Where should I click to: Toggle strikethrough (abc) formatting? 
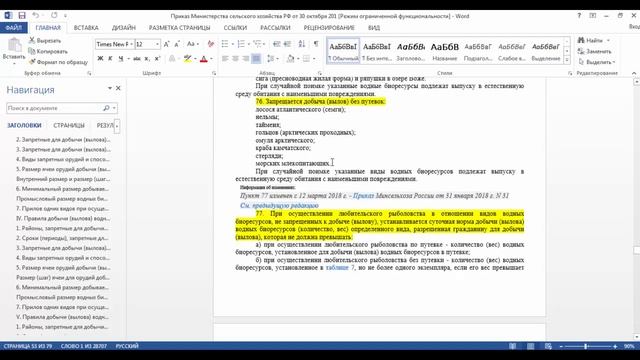(137, 59)
